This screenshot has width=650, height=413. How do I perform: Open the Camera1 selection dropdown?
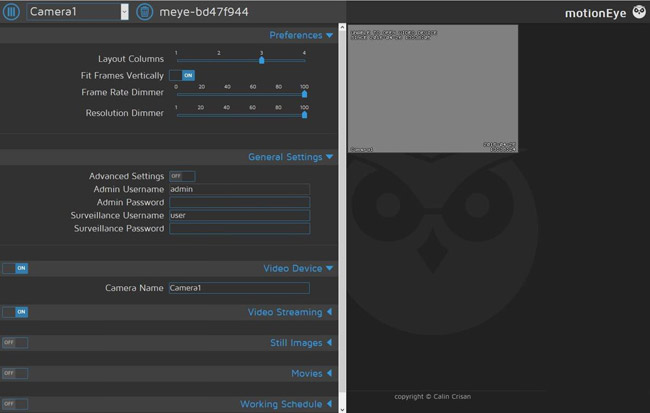click(x=76, y=12)
